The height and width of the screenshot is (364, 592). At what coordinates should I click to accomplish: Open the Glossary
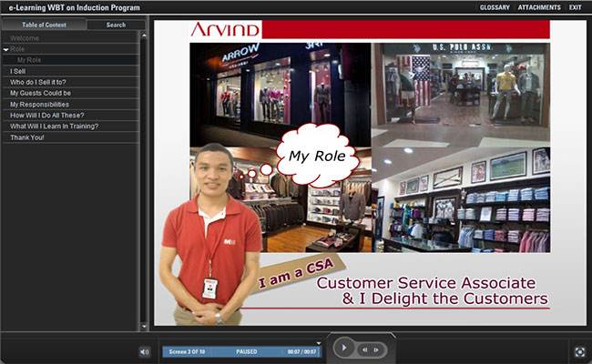pos(495,7)
